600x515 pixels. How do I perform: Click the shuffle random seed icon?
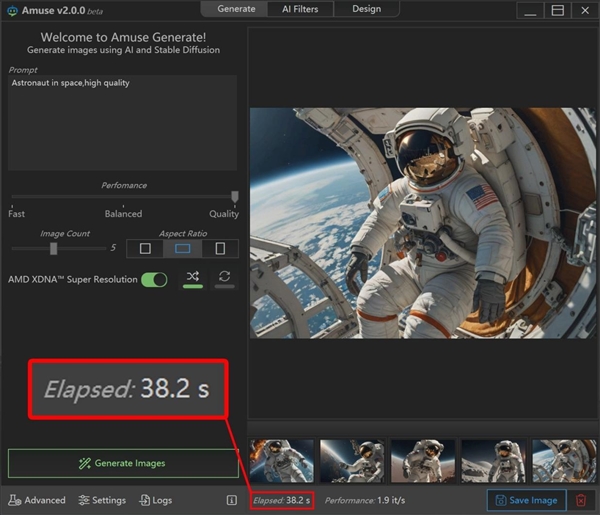[192, 278]
